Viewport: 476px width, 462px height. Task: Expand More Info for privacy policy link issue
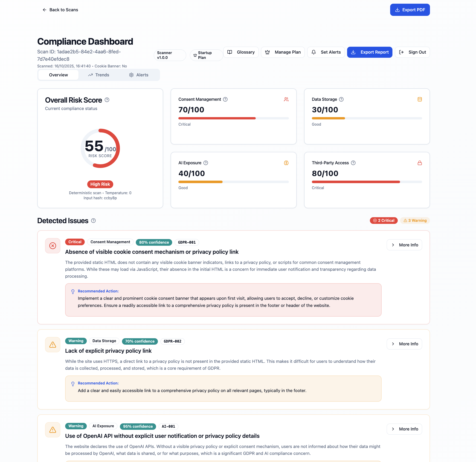coord(404,344)
